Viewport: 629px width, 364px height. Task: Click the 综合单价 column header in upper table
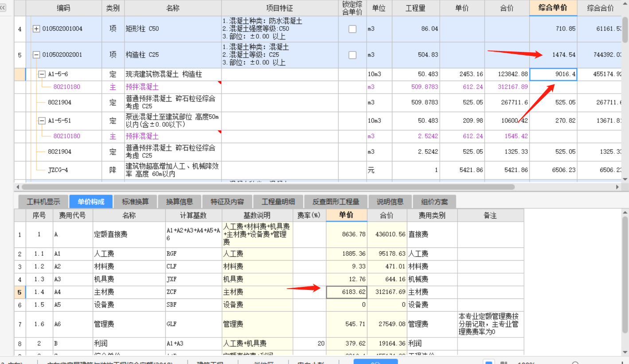coord(554,8)
